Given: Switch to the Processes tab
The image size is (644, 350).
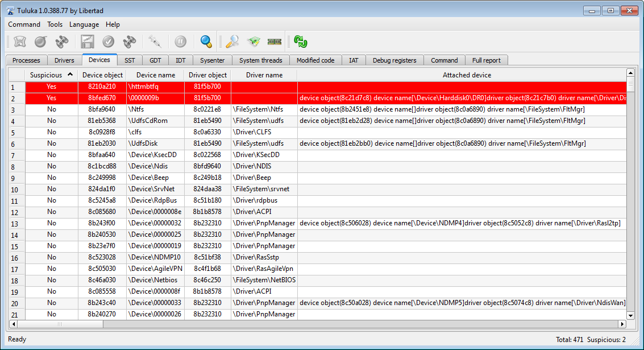Looking at the screenshot, I should (26, 60).
